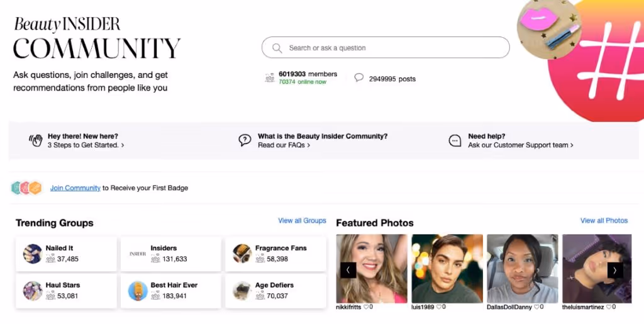Like luis1989 photo with heart icon

click(438, 307)
